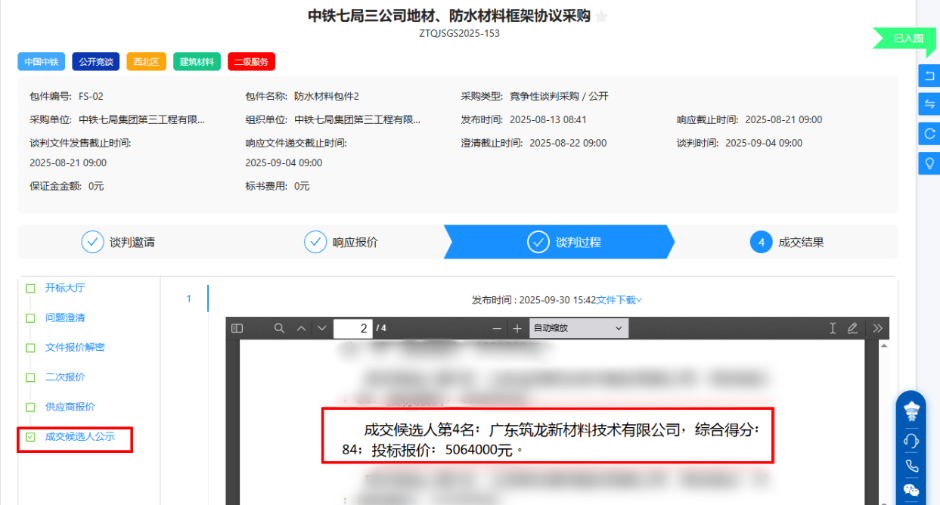The height and width of the screenshot is (505, 940).
Task: Select the PDF text cursor tool
Action: click(832, 328)
